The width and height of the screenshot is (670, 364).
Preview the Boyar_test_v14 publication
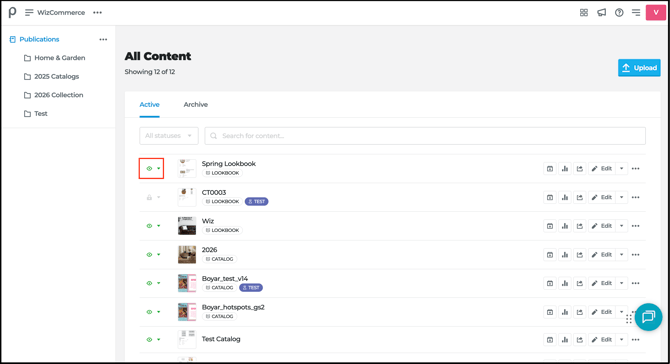coord(550,283)
